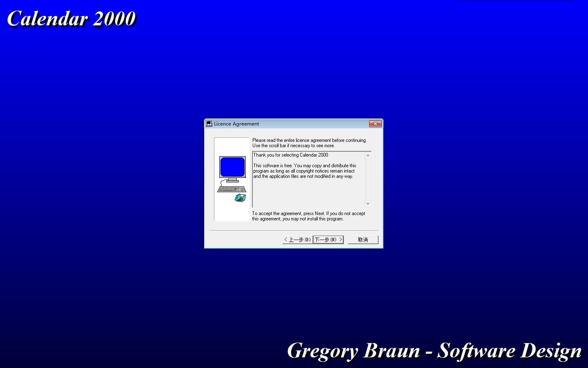Click the license text scroll down arrow
588x368 pixels.
coord(368,204)
